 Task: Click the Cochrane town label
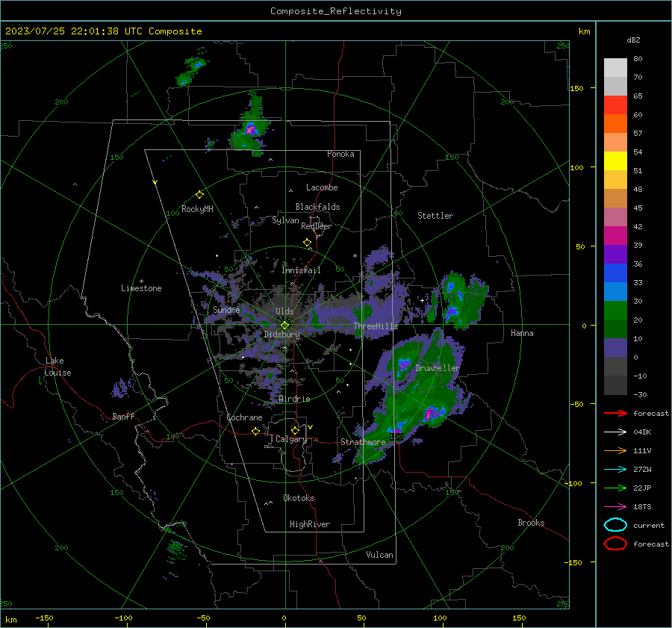coord(244,417)
